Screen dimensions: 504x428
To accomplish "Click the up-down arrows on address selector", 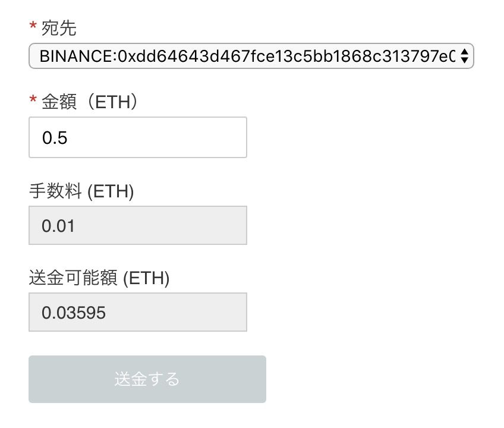I will point(465,56).
